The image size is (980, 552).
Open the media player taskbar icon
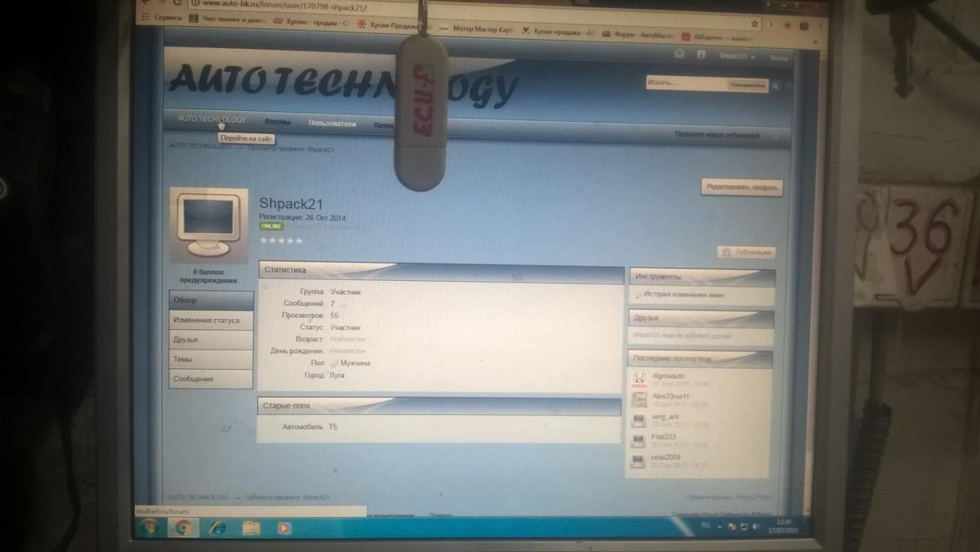[x=283, y=528]
